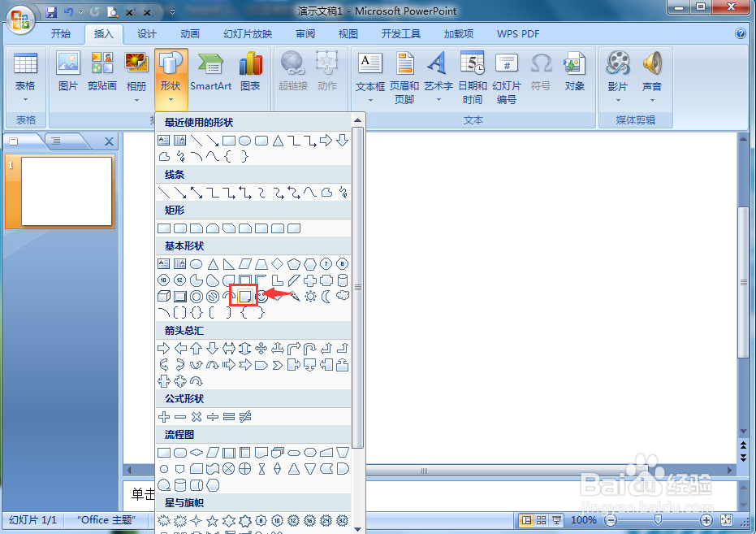The width and height of the screenshot is (756, 534).
Task: Switch to the 设计 Design tab
Action: point(146,34)
